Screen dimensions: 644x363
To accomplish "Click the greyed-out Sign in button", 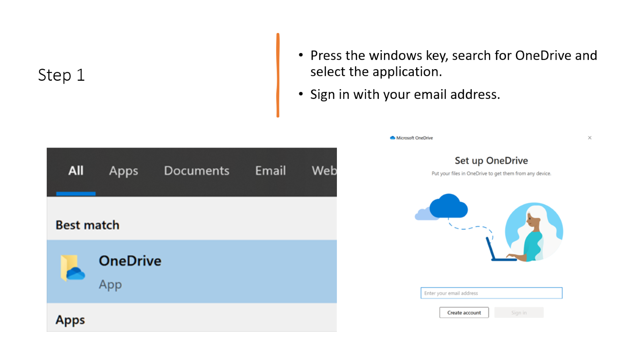I will pyautogui.click(x=519, y=313).
